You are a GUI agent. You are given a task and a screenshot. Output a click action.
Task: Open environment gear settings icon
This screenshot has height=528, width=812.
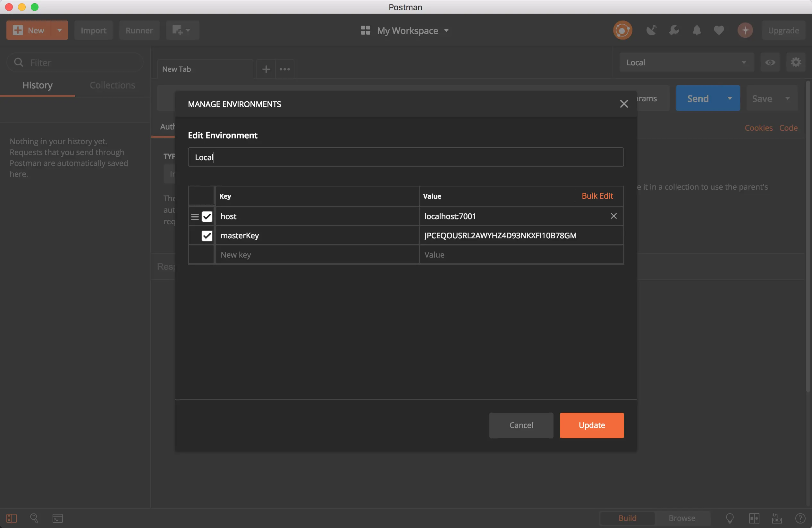click(796, 62)
